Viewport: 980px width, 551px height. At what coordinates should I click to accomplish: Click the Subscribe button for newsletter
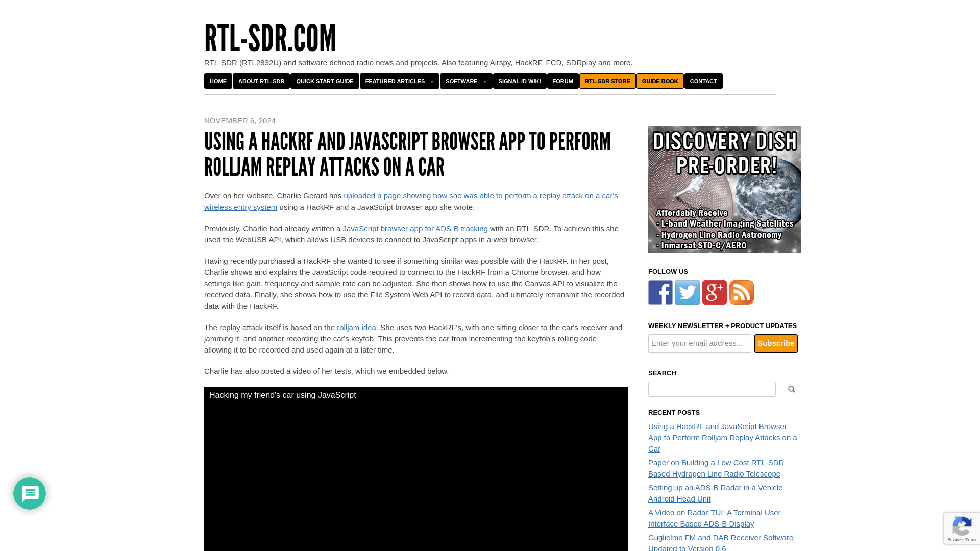(x=775, y=343)
